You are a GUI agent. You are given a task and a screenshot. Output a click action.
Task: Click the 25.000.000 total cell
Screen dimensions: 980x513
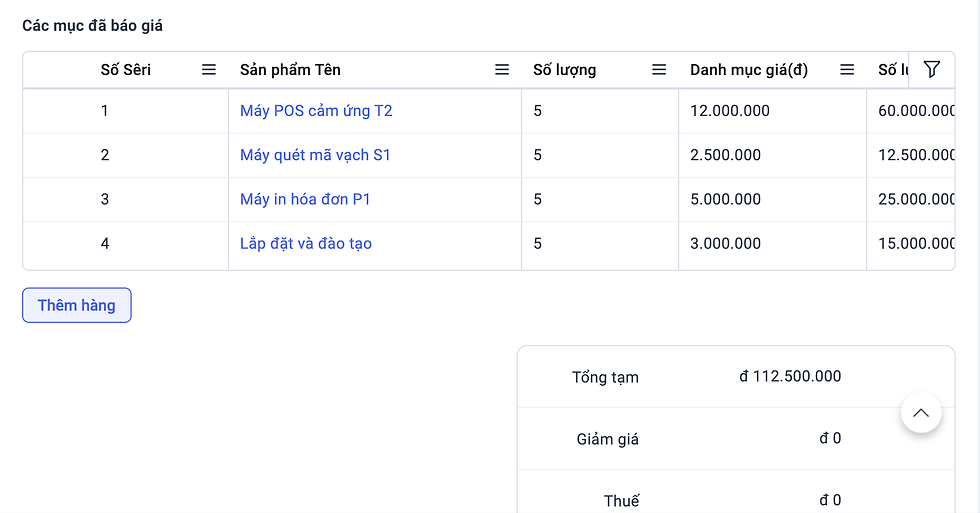click(x=911, y=199)
